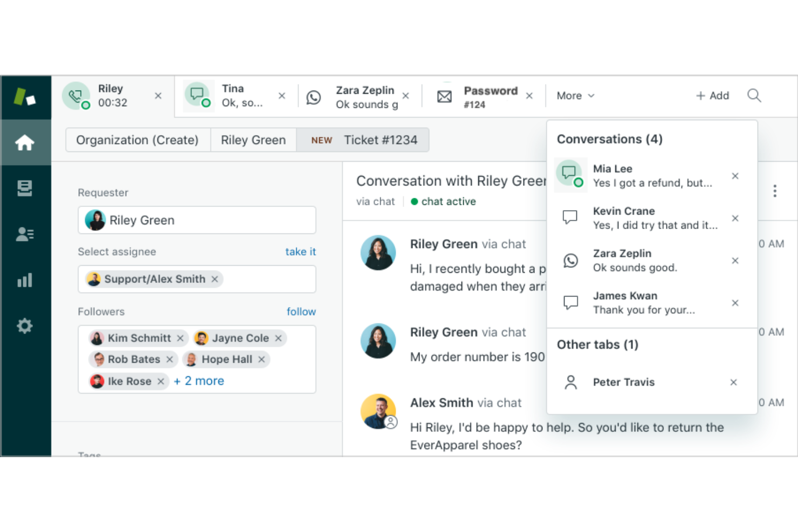
Task: Switch to the Password #124 email tab
Action: click(490, 96)
